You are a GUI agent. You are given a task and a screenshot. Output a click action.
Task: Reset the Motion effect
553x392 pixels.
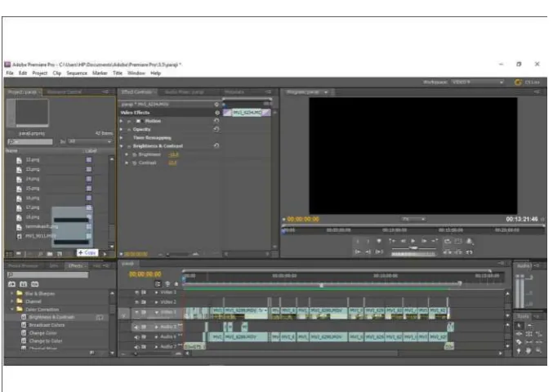tap(216, 121)
